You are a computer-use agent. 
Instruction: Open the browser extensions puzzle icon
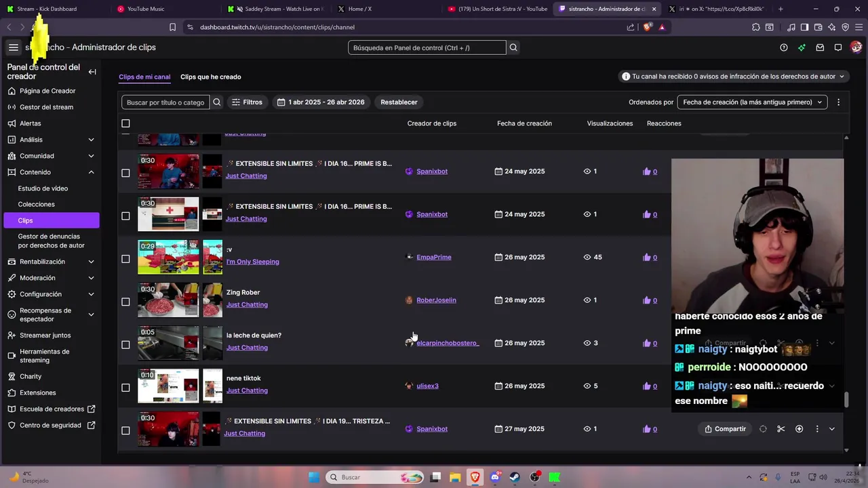[756, 27]
